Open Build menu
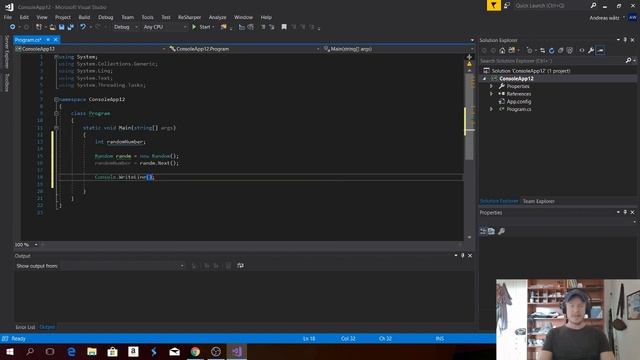 click(84, 17)
